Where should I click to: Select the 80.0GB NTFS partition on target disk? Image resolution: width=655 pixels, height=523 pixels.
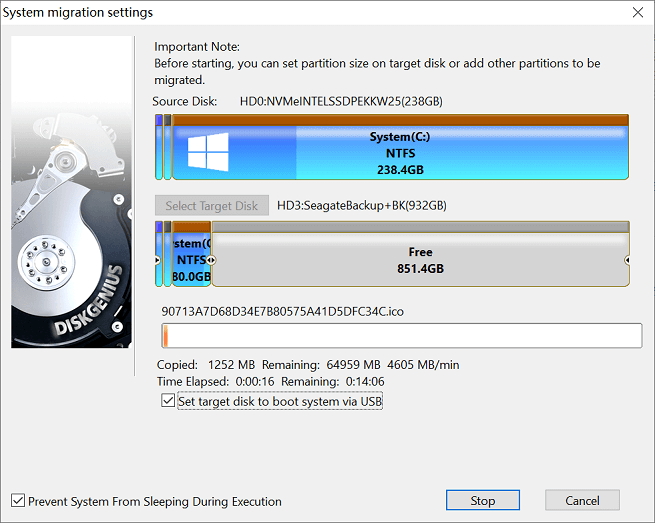tap(191, 260)
